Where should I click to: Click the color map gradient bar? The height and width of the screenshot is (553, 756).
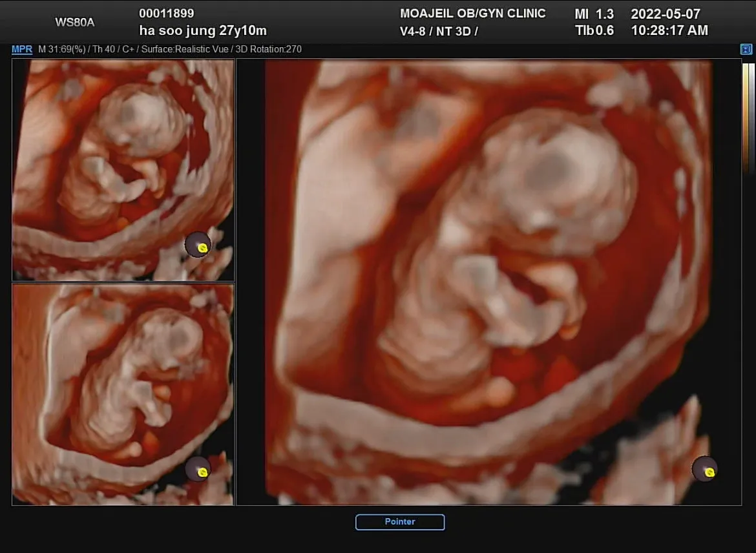pyautogui.click(x=748, y=118)
